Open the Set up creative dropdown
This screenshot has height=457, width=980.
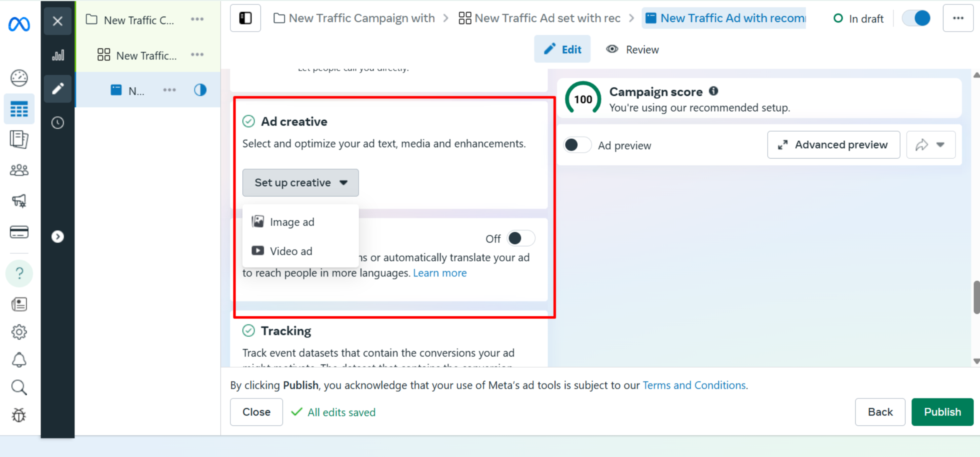tap(300, 183)
